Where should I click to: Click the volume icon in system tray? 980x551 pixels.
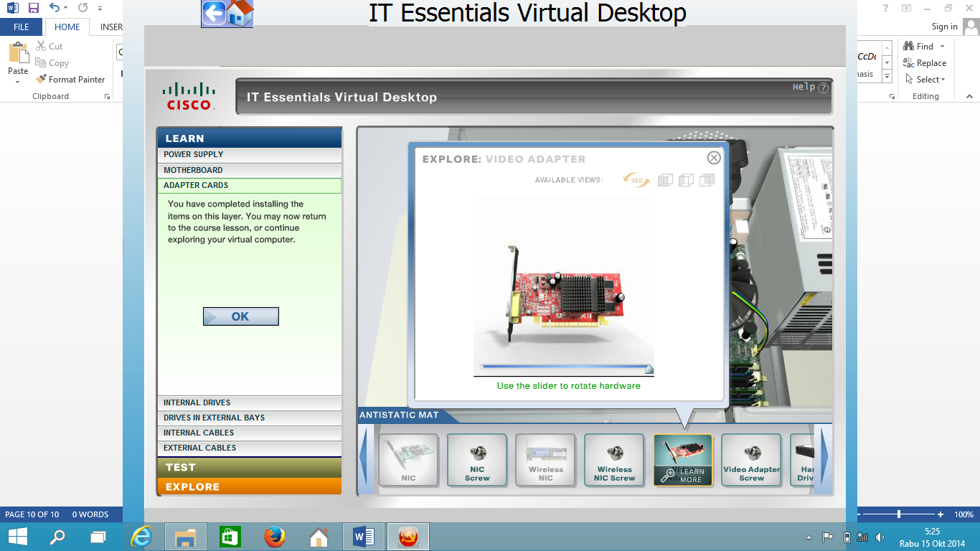pos(880,537)
